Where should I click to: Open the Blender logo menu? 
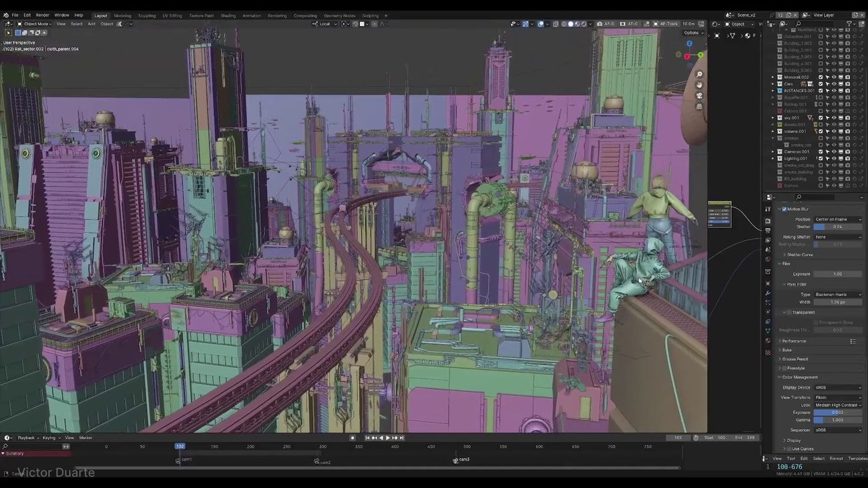(6, 15)
